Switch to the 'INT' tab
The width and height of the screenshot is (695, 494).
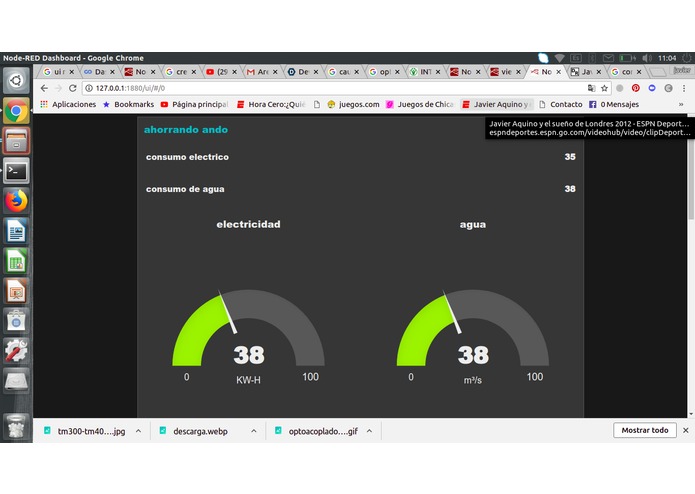point(425,72)
